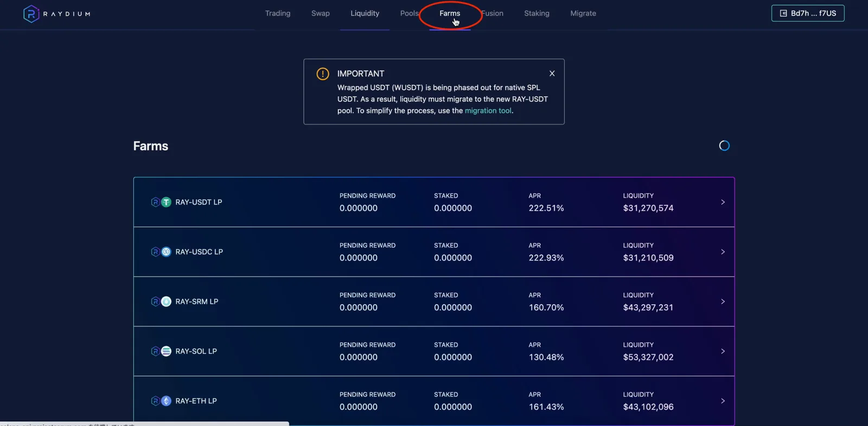
Task: Click the liquidity value $53,327,002
Action: (x=648, y=357)
